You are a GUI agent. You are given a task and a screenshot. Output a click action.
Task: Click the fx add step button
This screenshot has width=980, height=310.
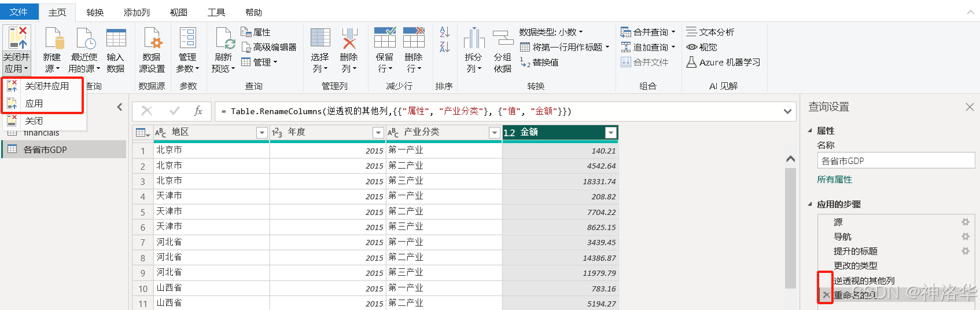pyautogui.click(x=198, y=111)
